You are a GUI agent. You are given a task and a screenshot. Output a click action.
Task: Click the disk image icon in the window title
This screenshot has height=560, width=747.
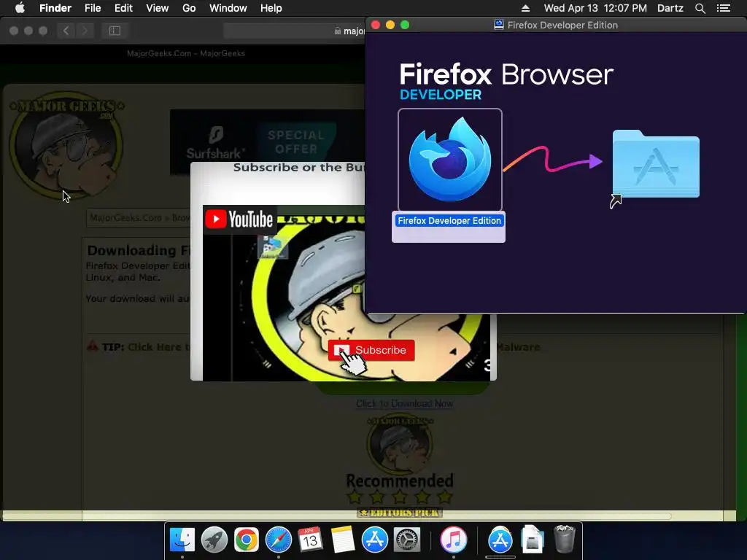coord(499,25)
